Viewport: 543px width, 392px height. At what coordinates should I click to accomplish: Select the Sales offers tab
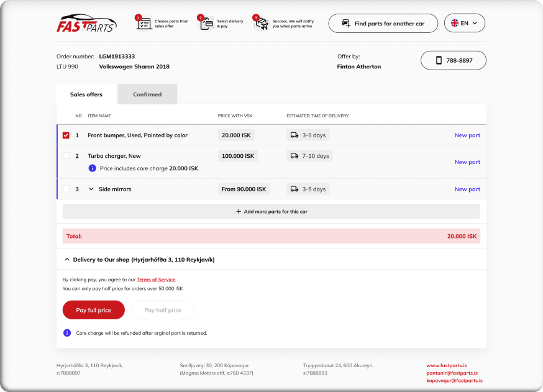[x=86, y=94]
